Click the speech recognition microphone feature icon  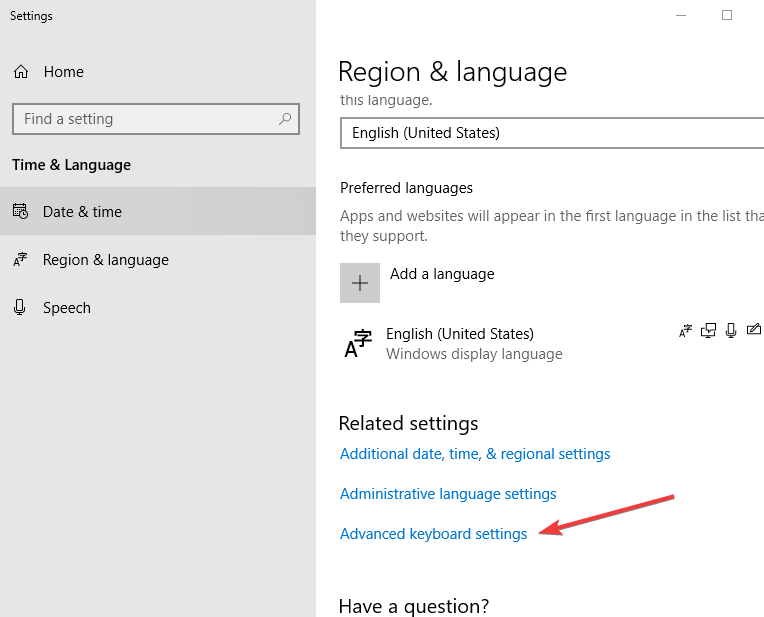click(732, 331)
